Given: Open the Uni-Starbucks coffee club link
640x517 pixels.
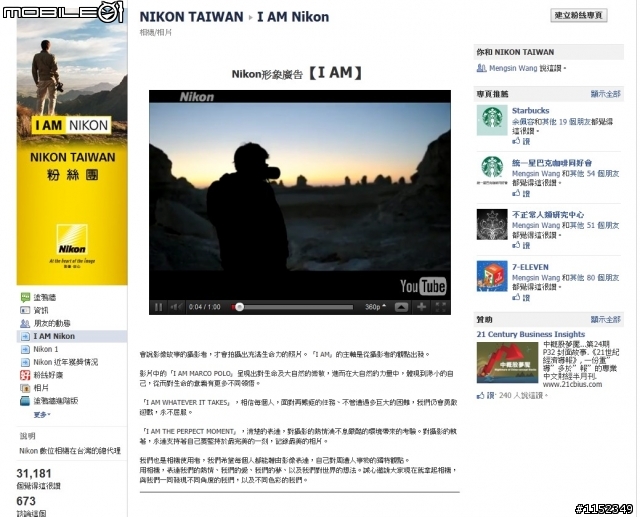Looking at the screenshot, I should coord(552,163).
